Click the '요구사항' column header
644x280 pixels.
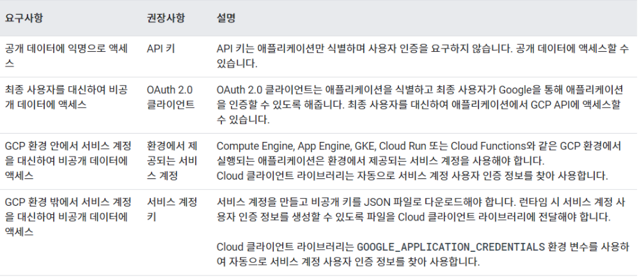pos(24,19)
